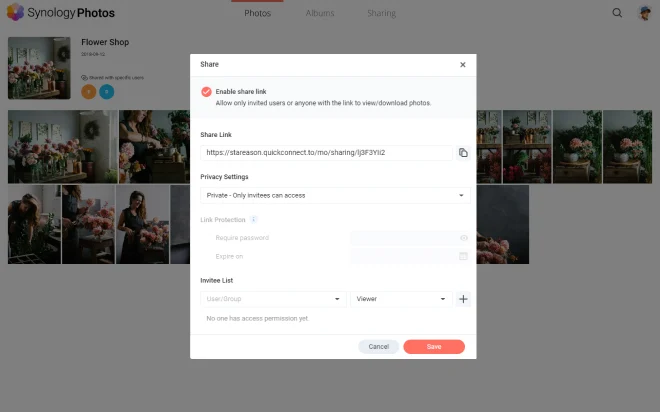Copy the share link to clipboard
Image resolution: width=660 pixels, height=412 pixels.
tap(463, 153)
